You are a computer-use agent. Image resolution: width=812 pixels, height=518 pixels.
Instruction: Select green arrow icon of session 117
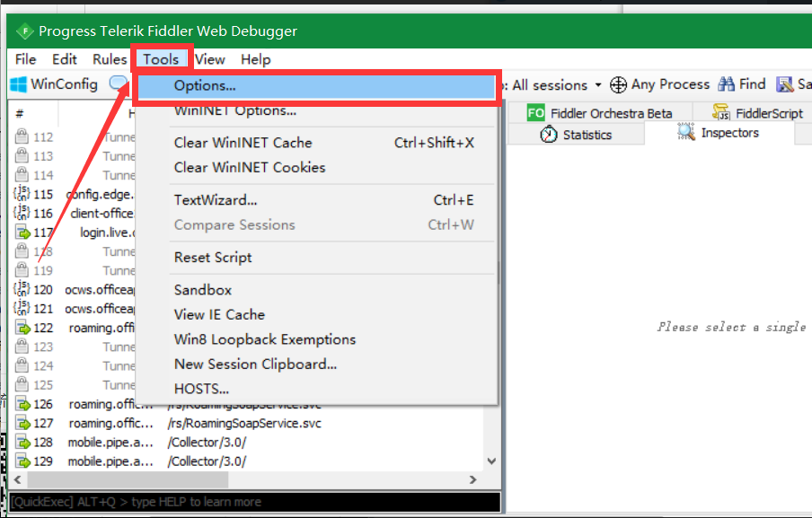[22, 233]
